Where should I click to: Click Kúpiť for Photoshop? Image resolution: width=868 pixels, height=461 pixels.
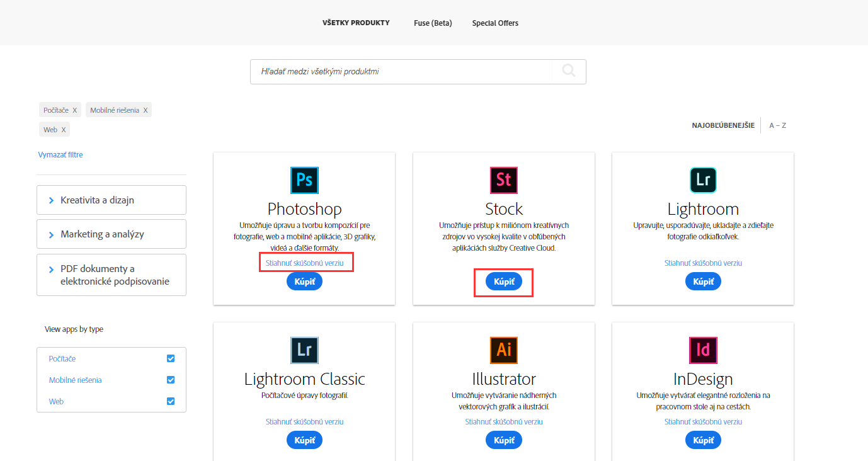[304, 281]
